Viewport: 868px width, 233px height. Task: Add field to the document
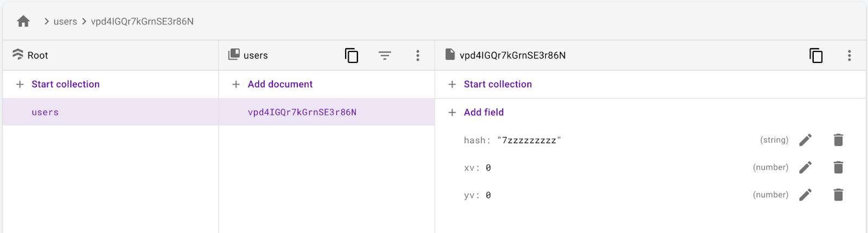tap(483, 112)
